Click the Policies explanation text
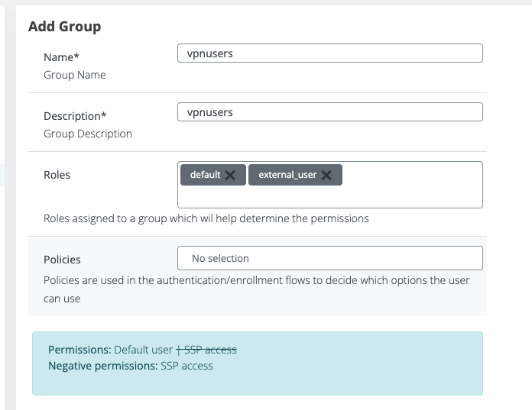 click(256, 280)
